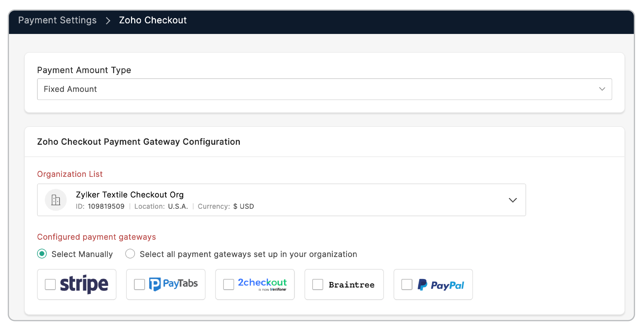Click the building icon beside Zylker Textile Checkout Org

56,200
